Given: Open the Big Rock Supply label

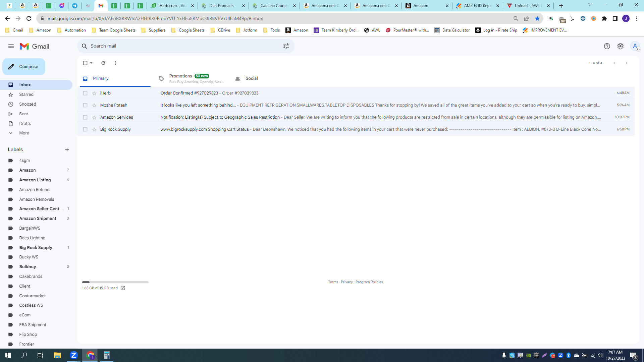Looking at the screenshot, I should click(36, 248).
